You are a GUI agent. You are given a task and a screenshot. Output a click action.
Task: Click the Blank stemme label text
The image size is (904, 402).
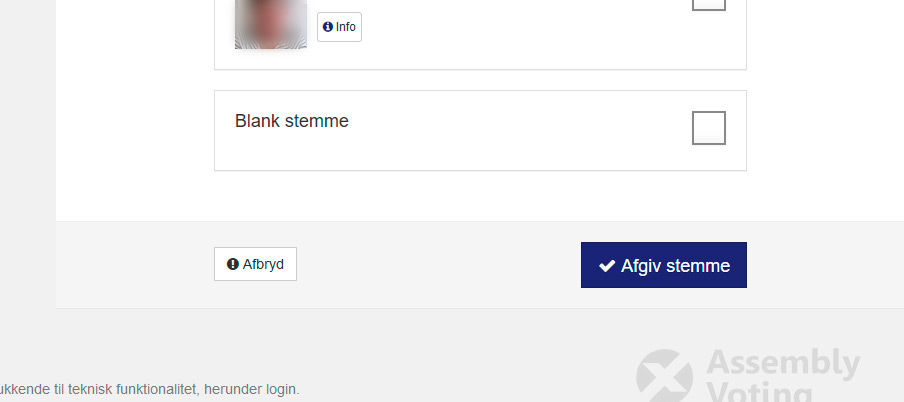[292, 121]
